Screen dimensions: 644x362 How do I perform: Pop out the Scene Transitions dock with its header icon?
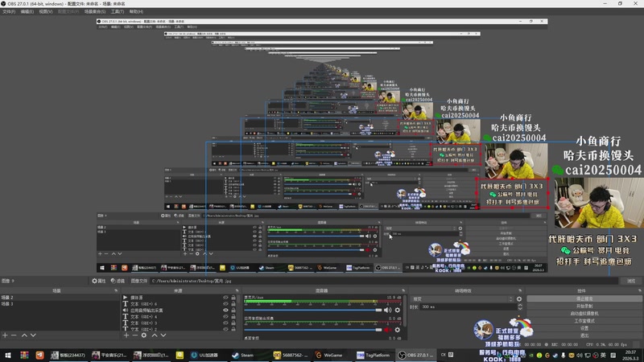520,290
